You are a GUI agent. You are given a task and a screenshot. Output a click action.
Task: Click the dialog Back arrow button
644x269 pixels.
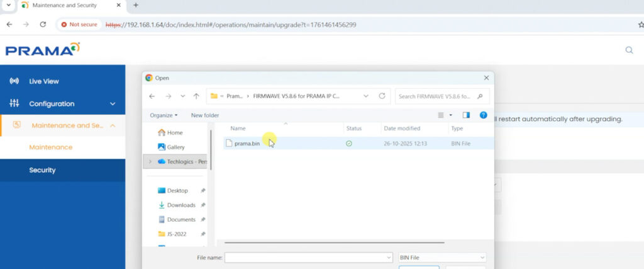152,96
